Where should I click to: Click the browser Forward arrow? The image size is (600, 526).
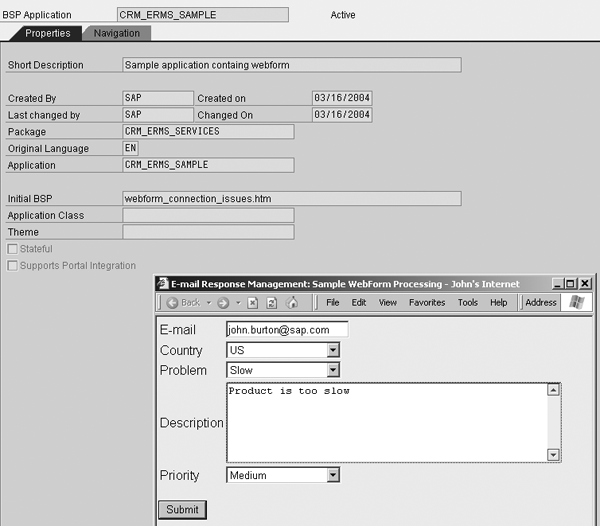(223, 302)
